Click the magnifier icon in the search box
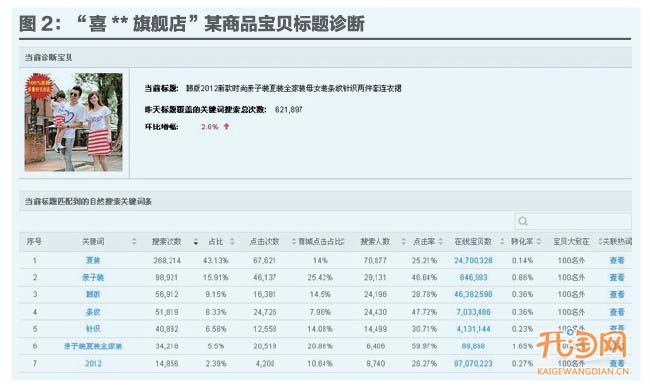This screenshot has height=387, width=650. click(x=523, y=221)
